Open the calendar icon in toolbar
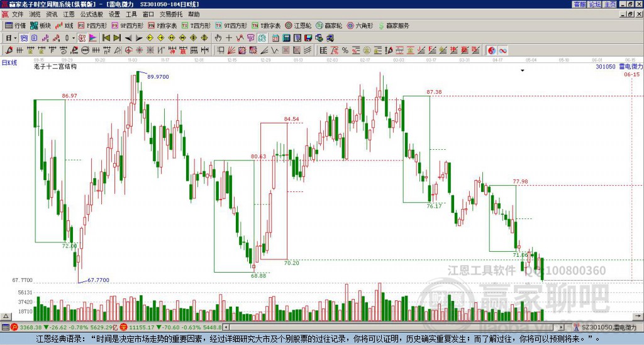The image size is (644, 345). click(x=275, y=38)
